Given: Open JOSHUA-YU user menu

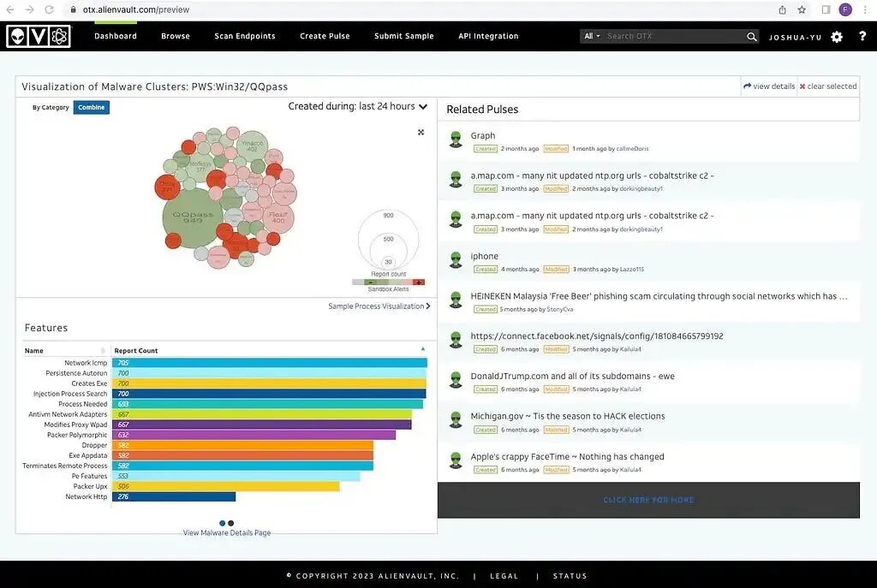Looking at the screenshot, I should point(795,38).
